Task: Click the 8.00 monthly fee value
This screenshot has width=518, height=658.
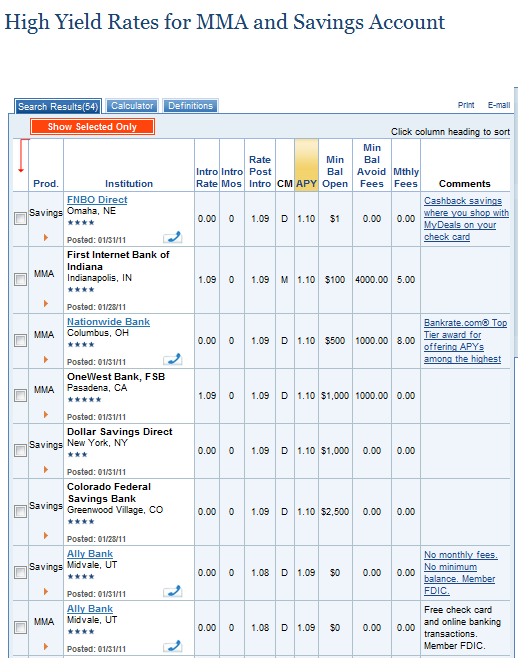Action: [x=406, y=340]
